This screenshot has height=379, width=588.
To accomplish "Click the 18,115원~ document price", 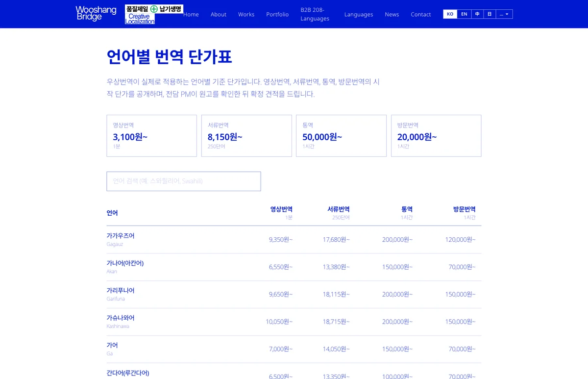I will 336,295.
